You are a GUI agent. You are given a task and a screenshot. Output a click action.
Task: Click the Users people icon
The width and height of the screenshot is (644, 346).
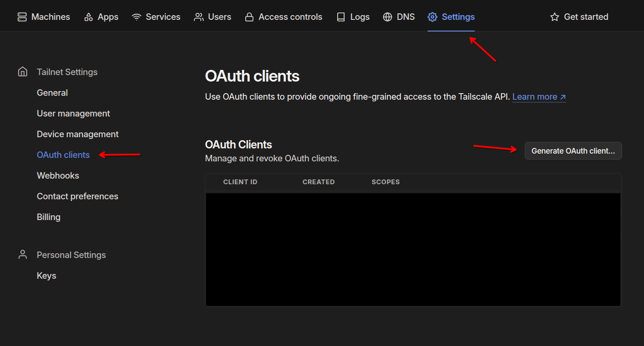pos(199,17)
